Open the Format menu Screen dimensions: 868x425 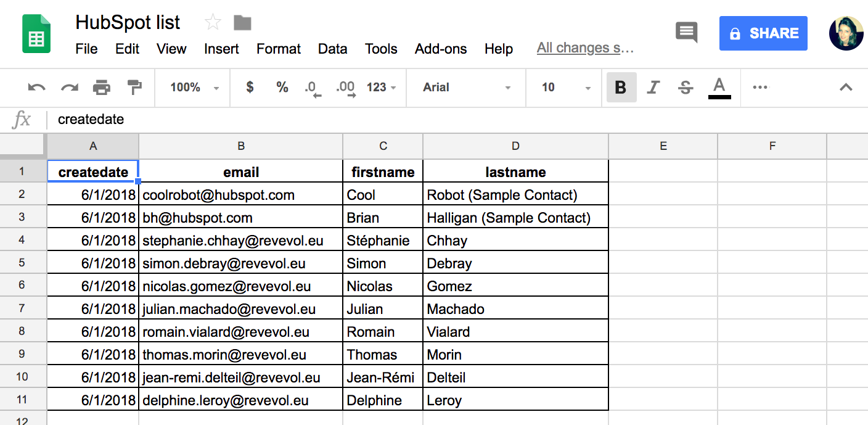tap(279, 49)
